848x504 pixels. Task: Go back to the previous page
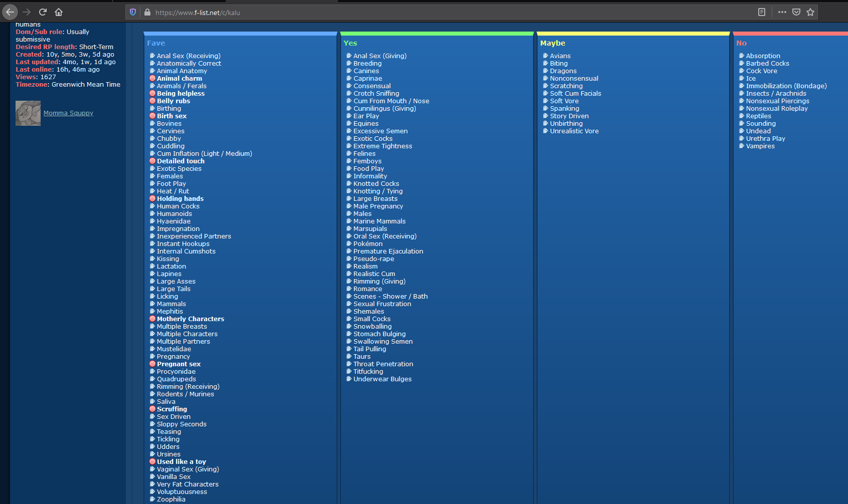pyautogui.click(x=10, y=12)
